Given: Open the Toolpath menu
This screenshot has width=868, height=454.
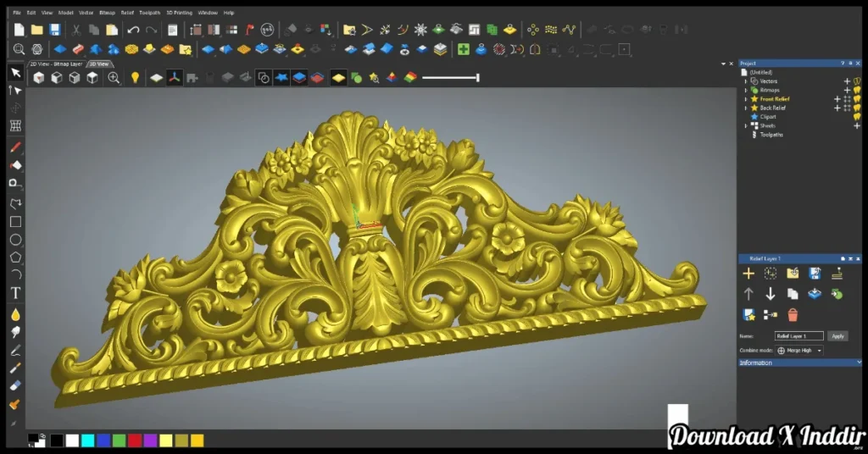Looking at the screenshot, I should [x=149, y=13].
